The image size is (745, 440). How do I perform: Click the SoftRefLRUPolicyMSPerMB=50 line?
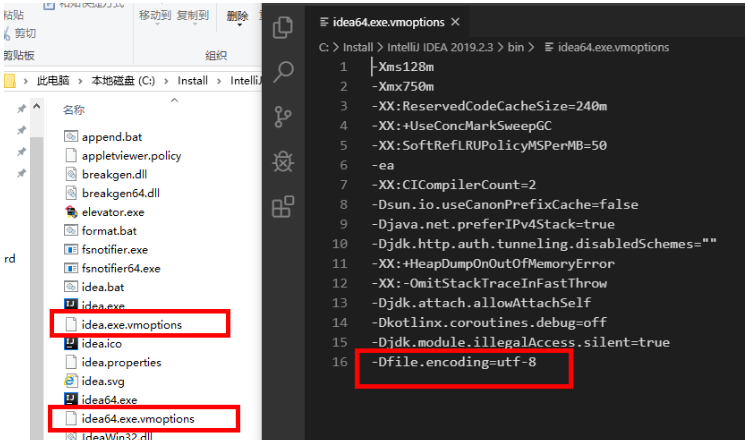489,145
